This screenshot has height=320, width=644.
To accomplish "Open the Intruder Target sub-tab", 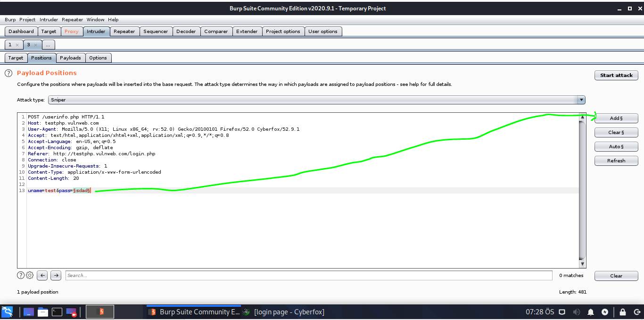I will tap(16, 58).
